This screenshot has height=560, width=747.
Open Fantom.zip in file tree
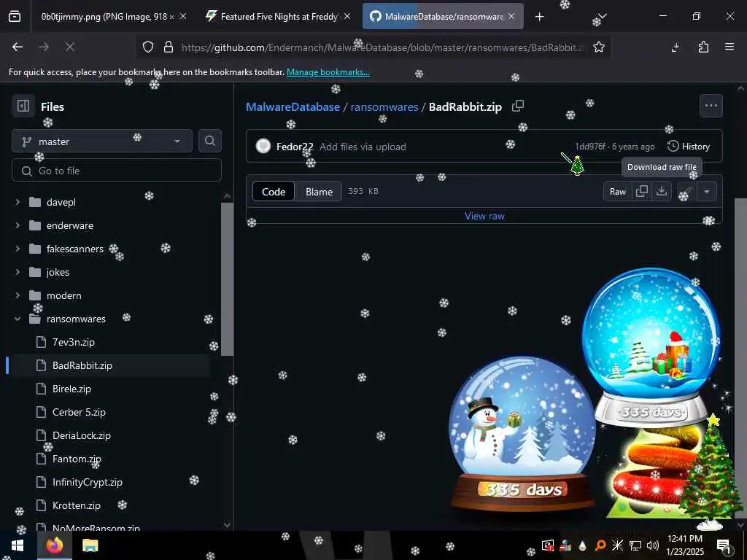click(x=77, y=459)
